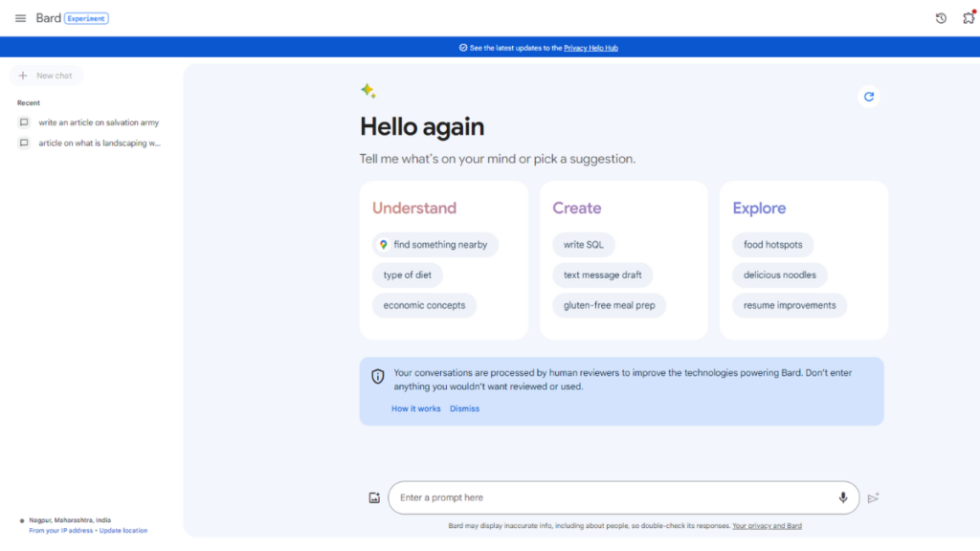Open the hamburger main menu

pyautogui.click(x=21, y=19)
